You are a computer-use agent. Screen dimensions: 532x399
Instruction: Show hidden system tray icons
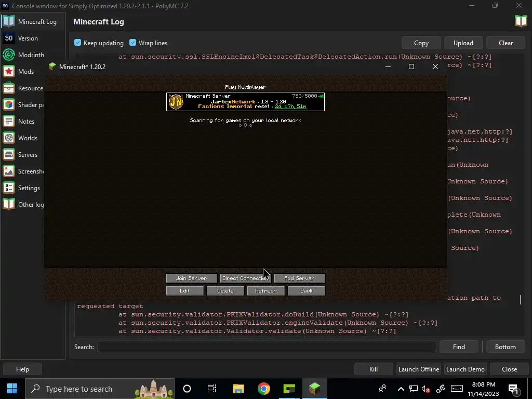tap(401, 389)
